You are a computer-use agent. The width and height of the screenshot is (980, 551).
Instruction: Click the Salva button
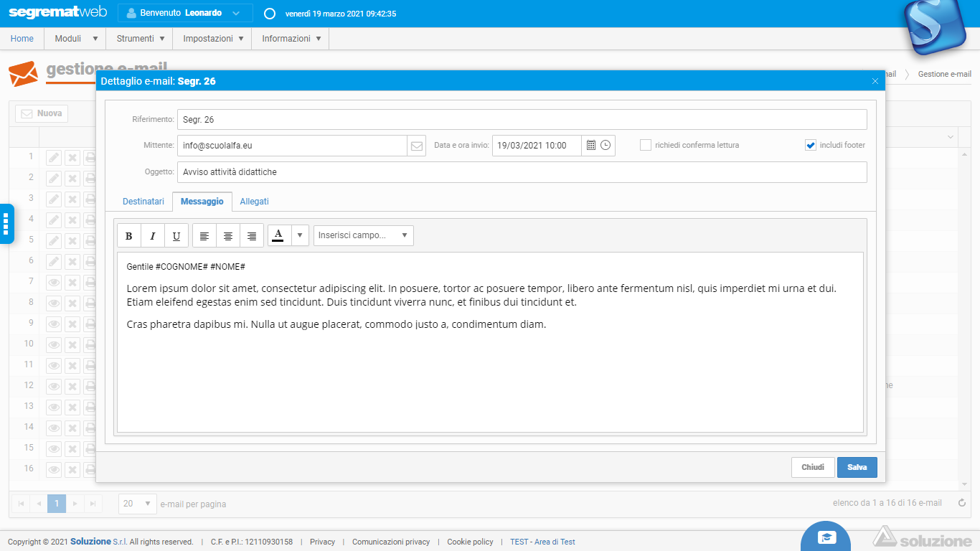[x=857, y=468]
